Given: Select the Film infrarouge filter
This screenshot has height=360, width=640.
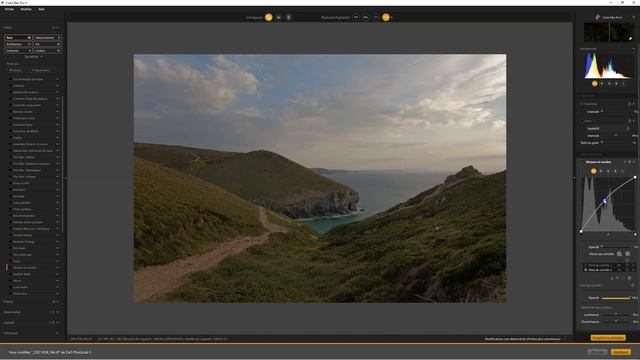Looking at the screenshot, I should tap(22, 255).
